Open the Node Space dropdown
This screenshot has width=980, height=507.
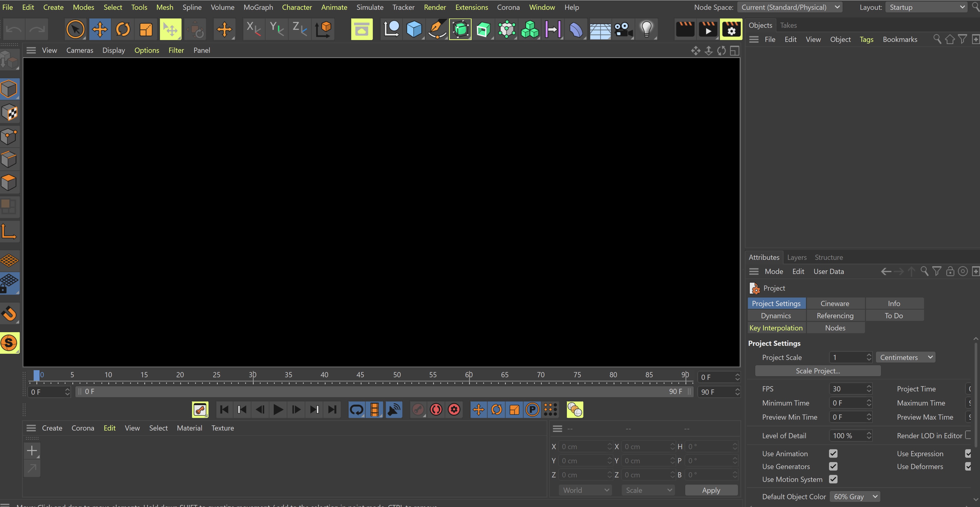point(789,7)
